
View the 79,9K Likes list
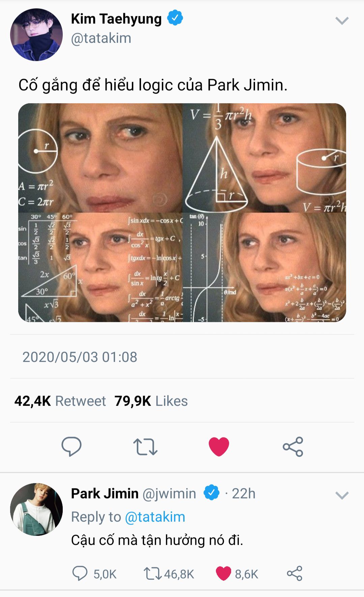point(151,401)
